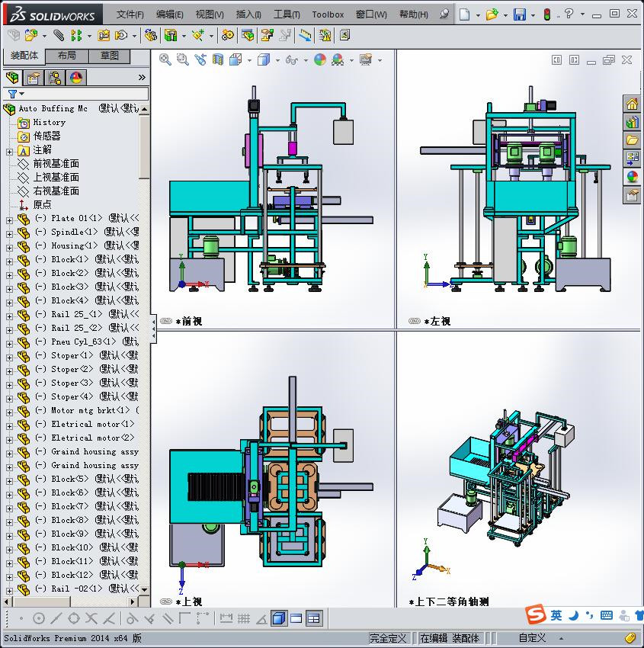Open the Appearances color ball in task pane
644x648 pixels.
[632, 178]
